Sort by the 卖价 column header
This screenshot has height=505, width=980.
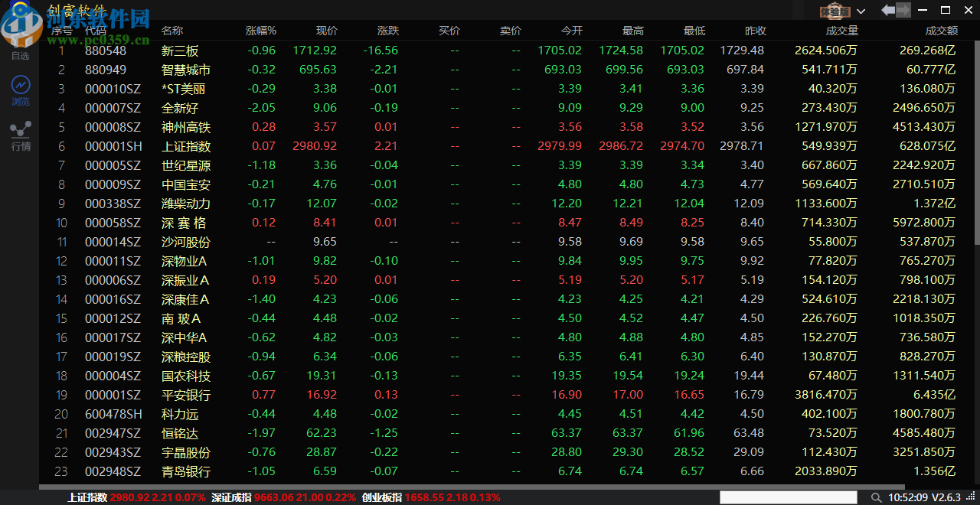[510, 31]
